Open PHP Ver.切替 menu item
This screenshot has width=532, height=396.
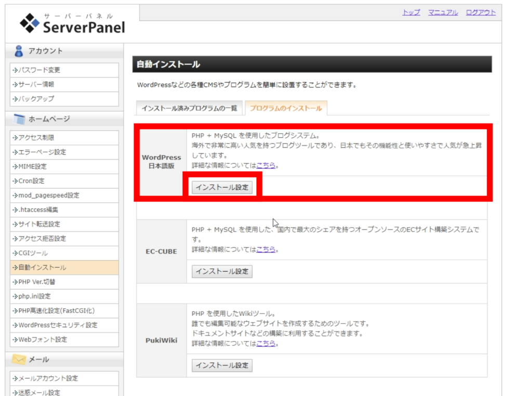[64, 282]
